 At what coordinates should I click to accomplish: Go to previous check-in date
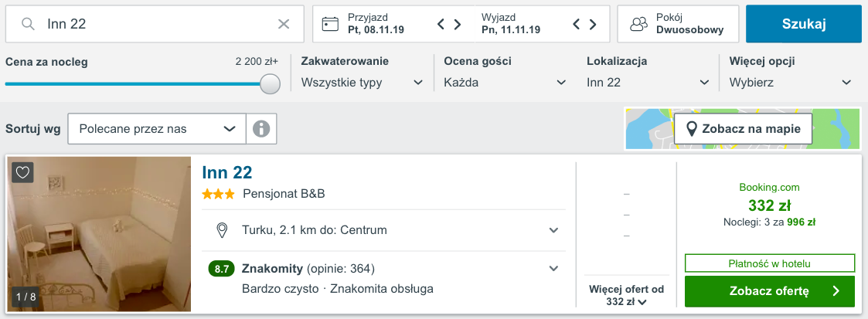point(441,24)
